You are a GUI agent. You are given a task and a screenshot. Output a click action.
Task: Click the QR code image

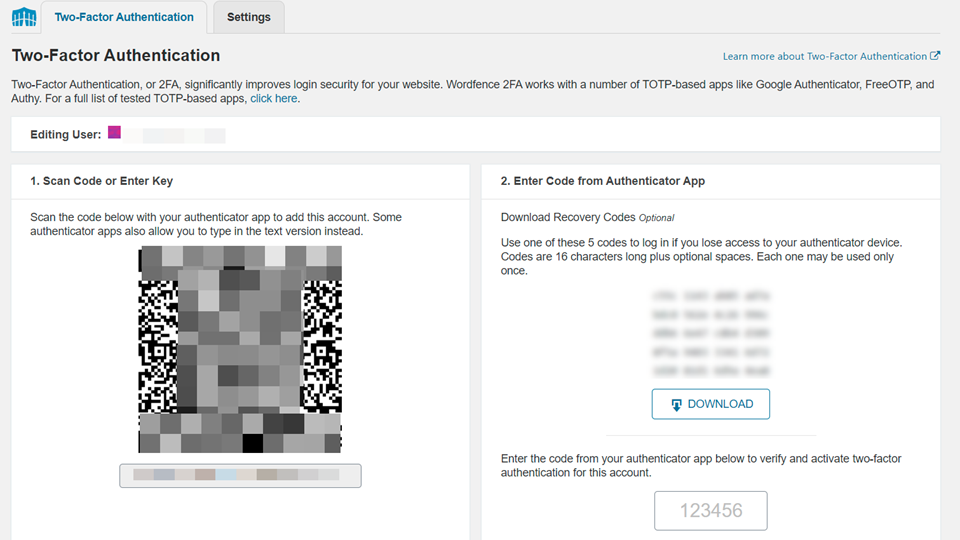pos(240,349)
